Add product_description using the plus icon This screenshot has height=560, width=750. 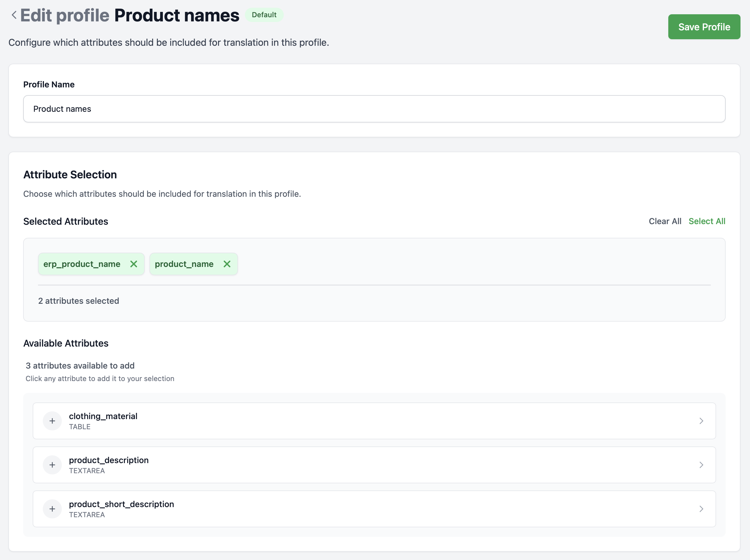(x=52, y=465)
